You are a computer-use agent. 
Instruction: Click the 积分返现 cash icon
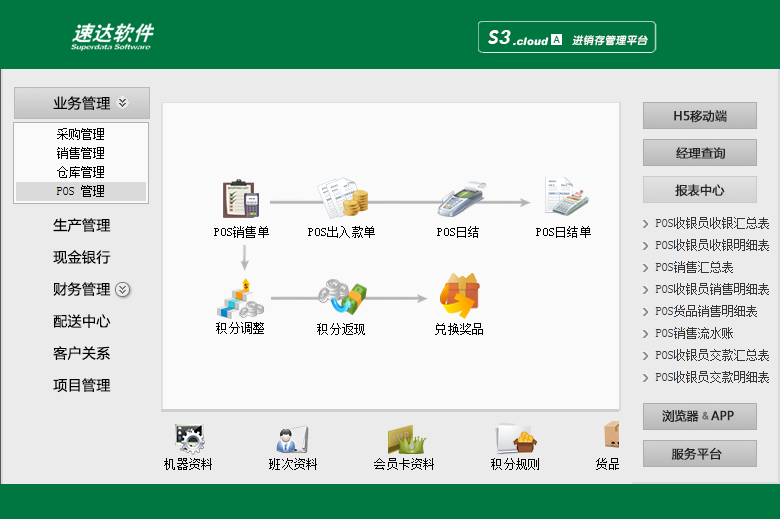click(x=343, y=298)
